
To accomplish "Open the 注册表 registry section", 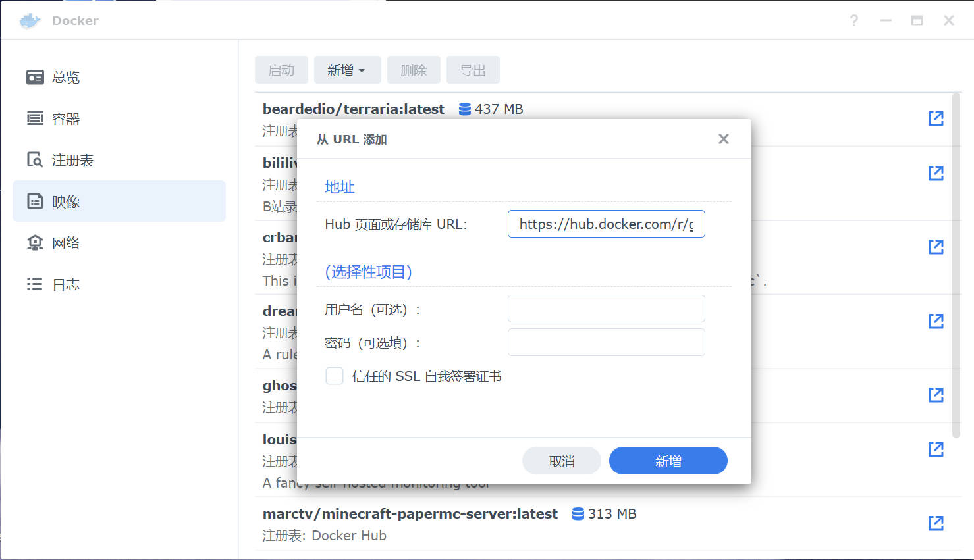I will (119, 160).
